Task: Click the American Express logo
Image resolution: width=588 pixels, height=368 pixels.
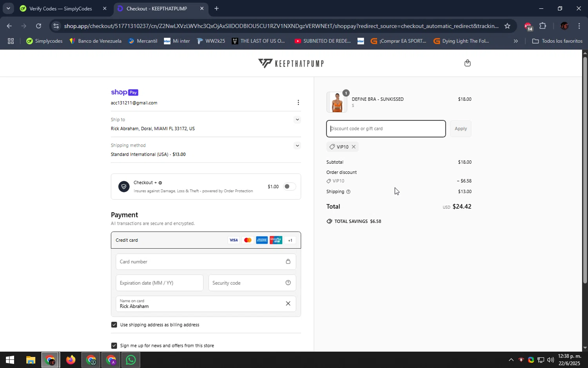Action: coord(262,240)
